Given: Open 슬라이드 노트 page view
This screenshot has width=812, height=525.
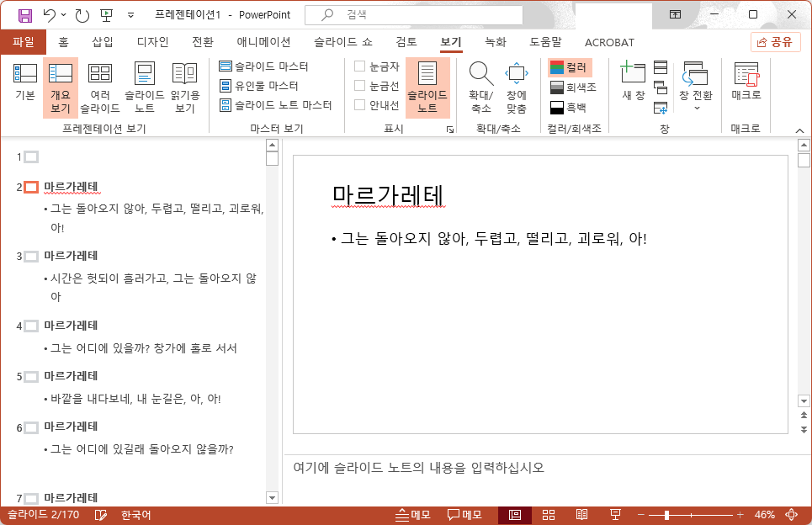Looking at the screenshot, I should click(145, 87).
